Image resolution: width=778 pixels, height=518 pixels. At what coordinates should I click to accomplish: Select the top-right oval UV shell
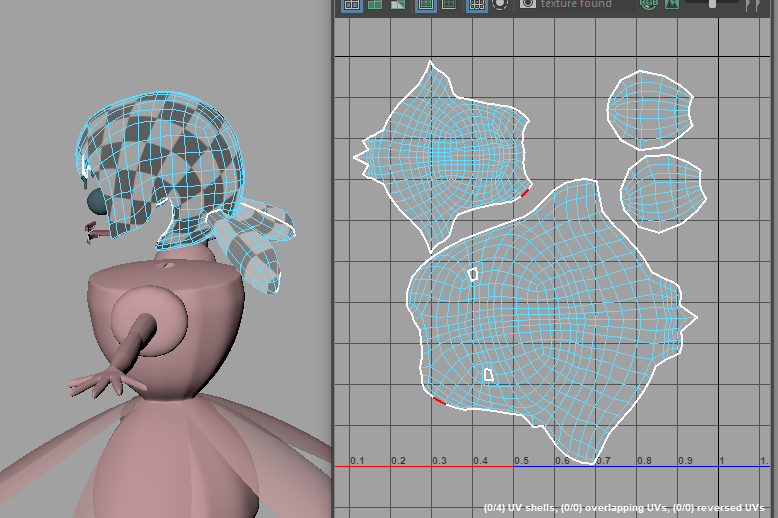650,110
